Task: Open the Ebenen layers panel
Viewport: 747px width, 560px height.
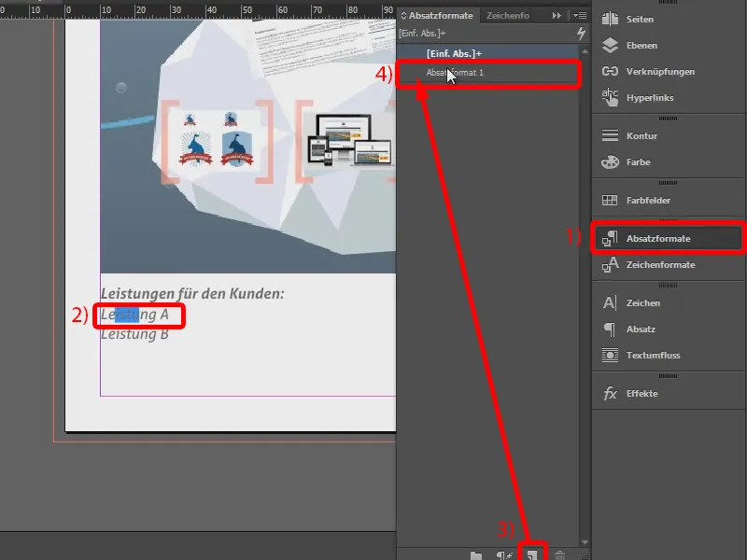Action: pyautogui.click(x=610, y=45)
